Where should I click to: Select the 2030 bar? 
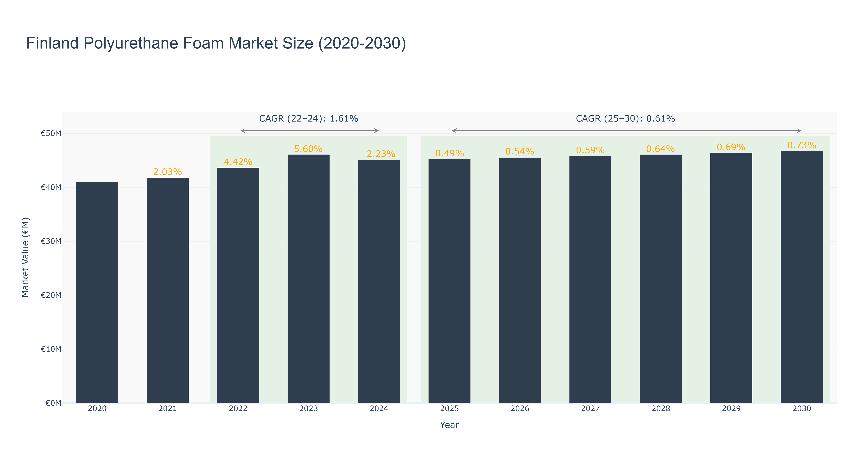[801, 277]
